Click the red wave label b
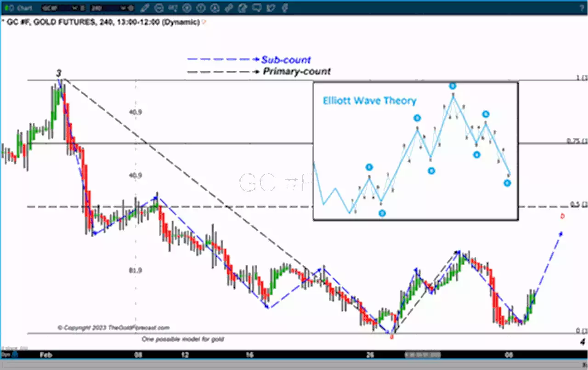Screen dimensions: 588x370 click(x=562, y=216)
